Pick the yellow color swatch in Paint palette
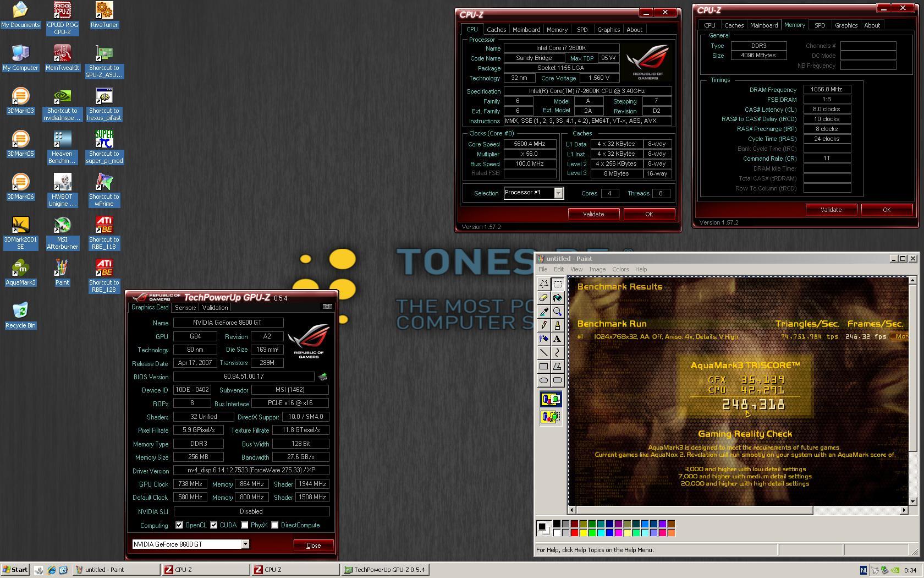 [583, 532]
